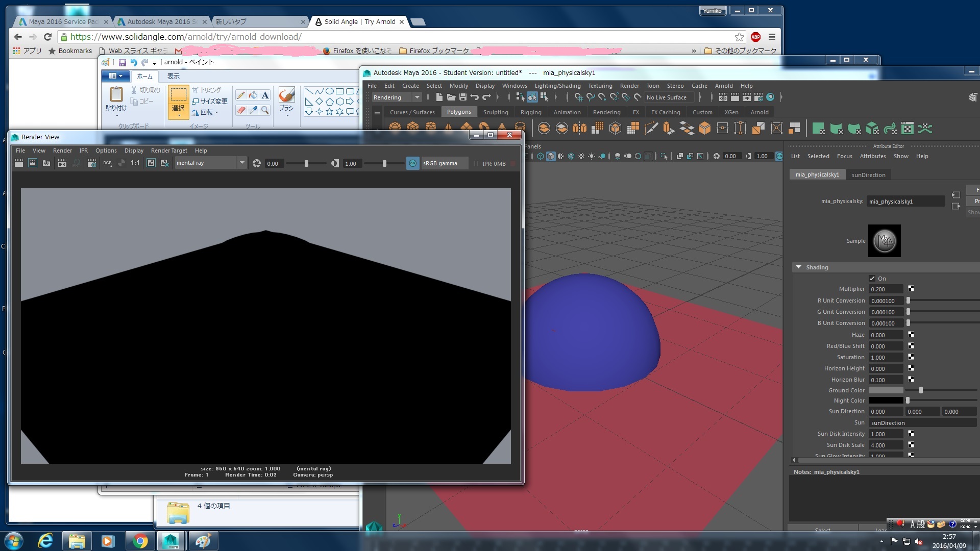Toggle color management ON button in Render View

(412, 163)
